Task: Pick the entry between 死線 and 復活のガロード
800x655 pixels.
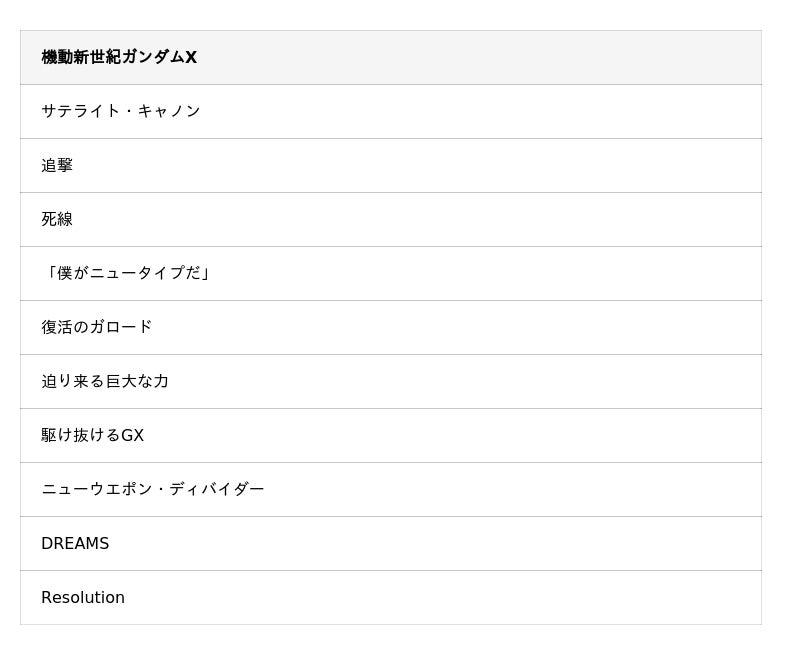Action: tap(126, 273)
